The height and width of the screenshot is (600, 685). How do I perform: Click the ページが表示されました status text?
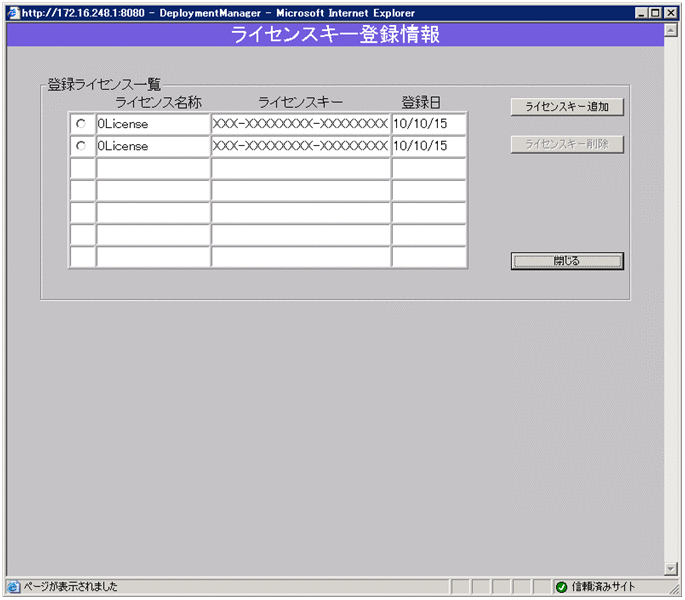[x=70, y=586]
